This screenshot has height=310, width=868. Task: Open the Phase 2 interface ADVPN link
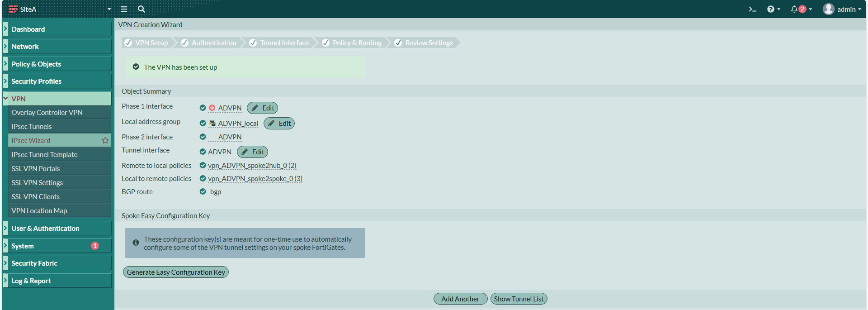click(230, 137)
